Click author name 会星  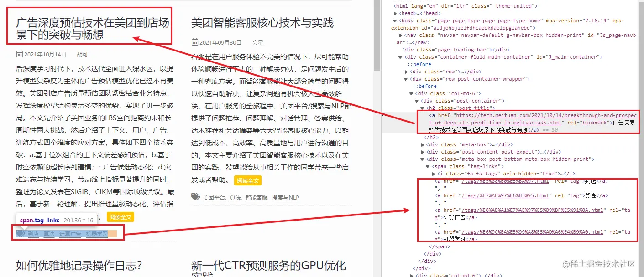(258, 42)
